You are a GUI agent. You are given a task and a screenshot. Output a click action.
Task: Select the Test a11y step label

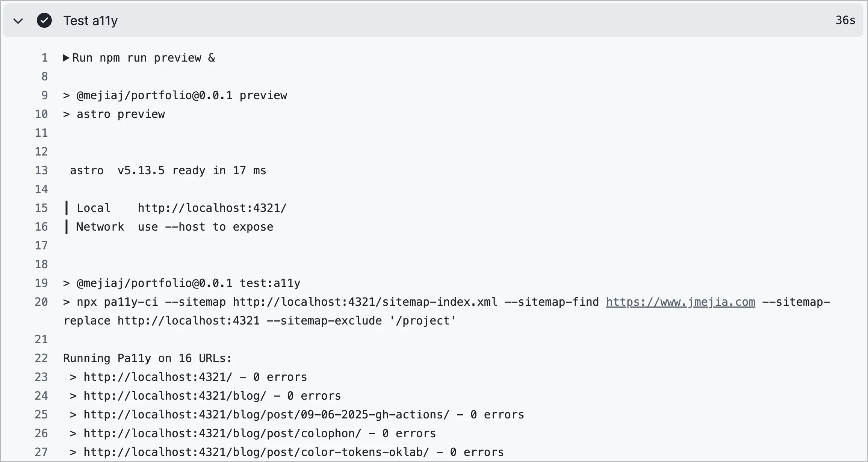[91, 20]
